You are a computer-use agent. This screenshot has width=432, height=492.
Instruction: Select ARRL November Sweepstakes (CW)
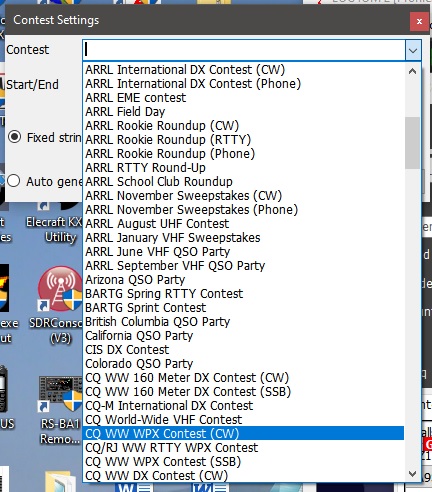pos(243,196)
